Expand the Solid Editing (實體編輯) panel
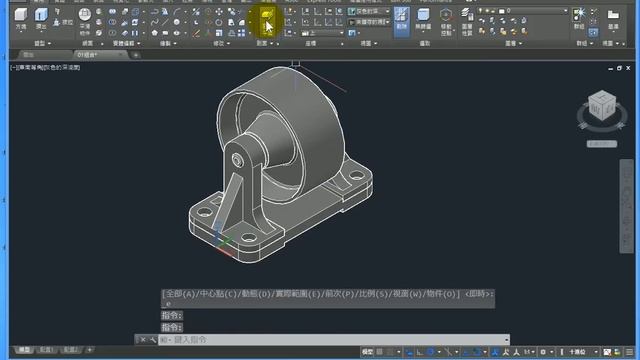This screenshot has width=640, height=360. (127, 43)
